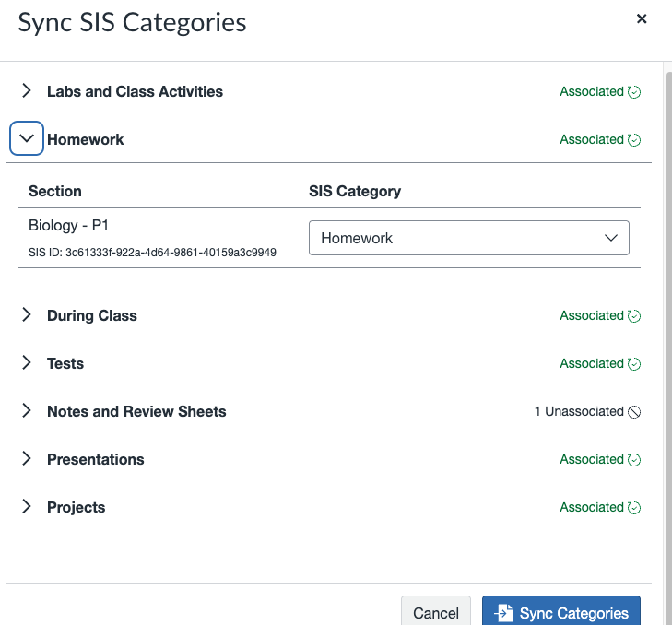The width and height of the screenshot is (672, 625).
Task: Click the vertical scrollbar of the dialog
Action: (666, 323)
